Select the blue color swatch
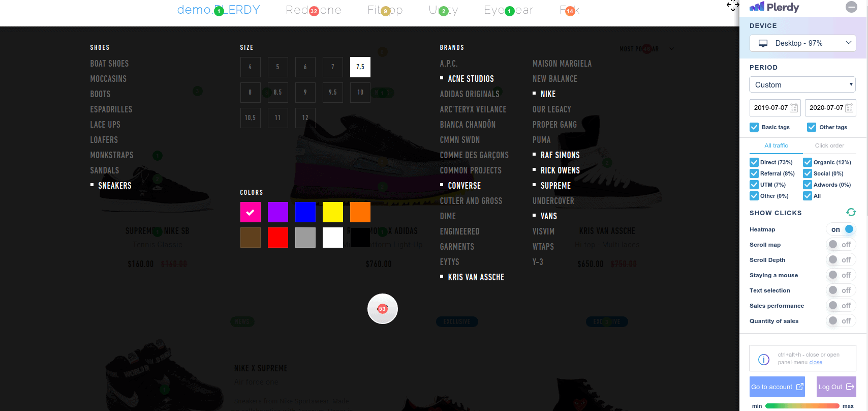 (x=305, y=212)
